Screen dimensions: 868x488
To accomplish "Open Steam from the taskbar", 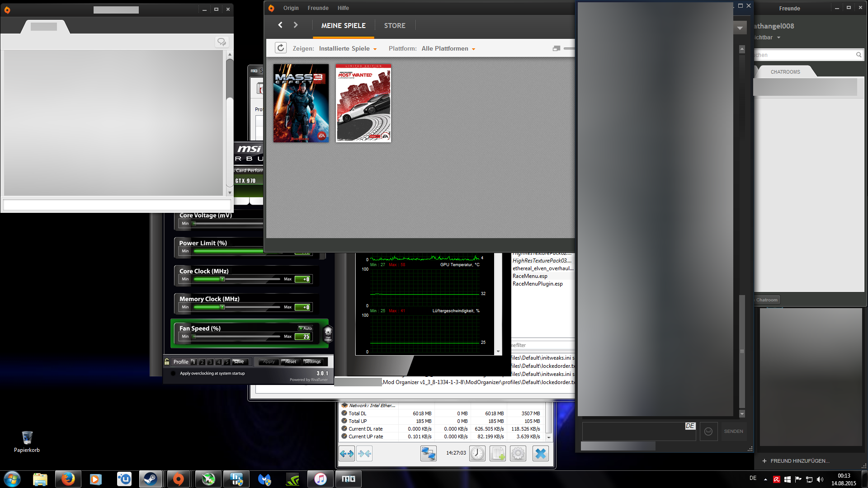I will (x=151, y=479).
